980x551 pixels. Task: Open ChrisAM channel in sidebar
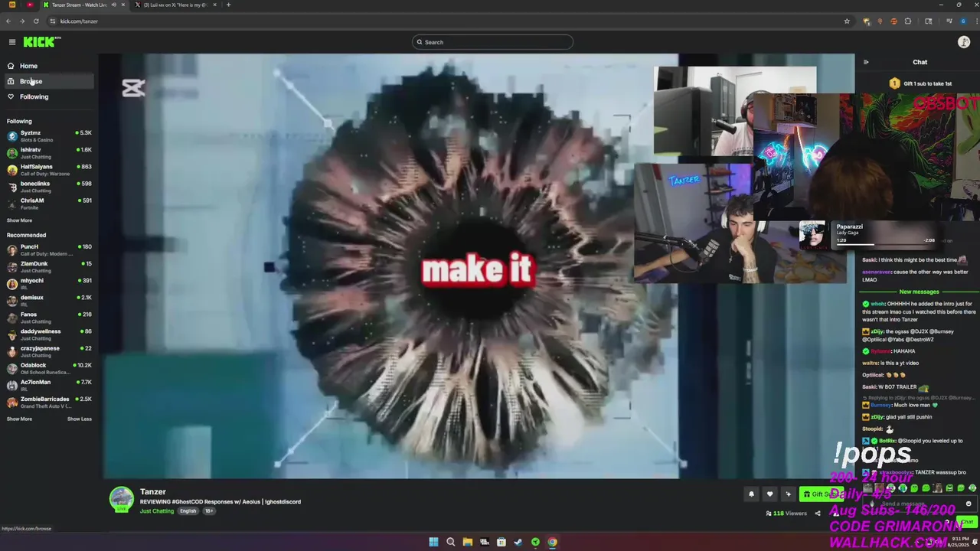coord(49,204)
